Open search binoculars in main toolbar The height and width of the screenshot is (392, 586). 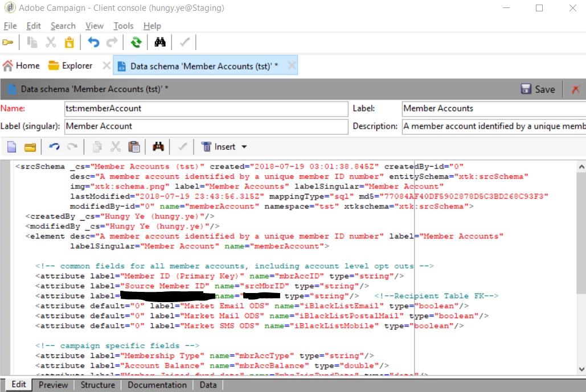160,42
